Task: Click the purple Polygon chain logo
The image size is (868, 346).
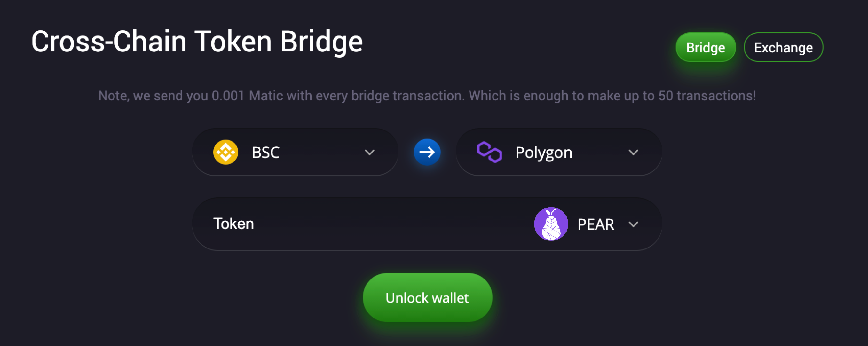Action: click(x=489, y=152)
